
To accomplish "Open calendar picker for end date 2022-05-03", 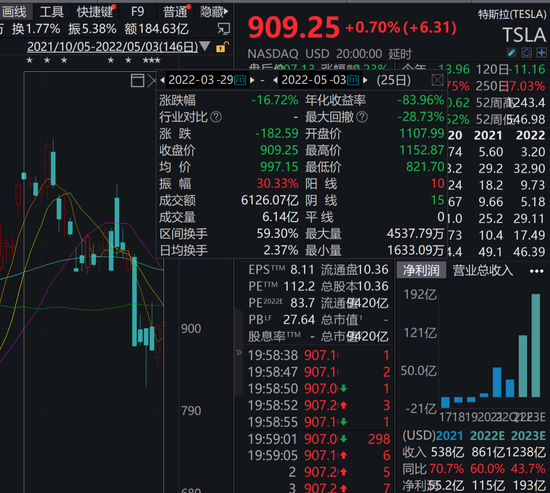I will point(353,80).
